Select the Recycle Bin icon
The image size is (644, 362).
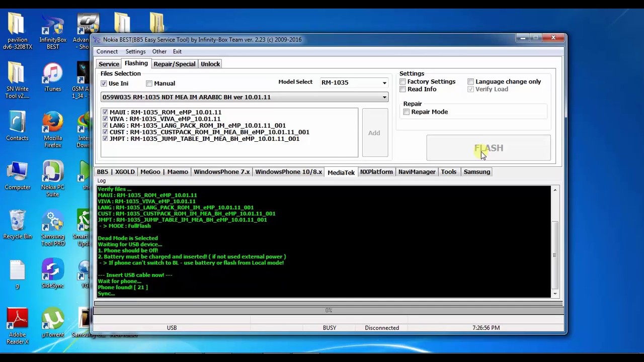[x=17, y=225]
